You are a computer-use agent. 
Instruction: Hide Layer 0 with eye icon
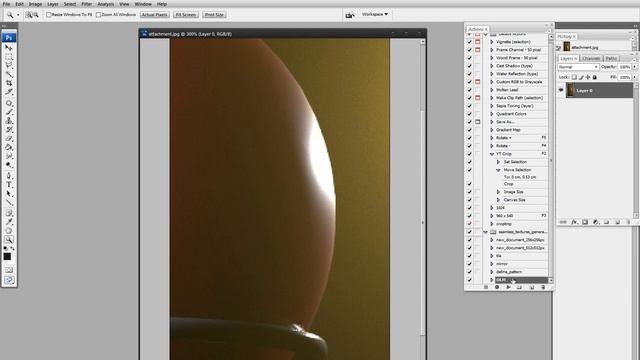point(561,90)
